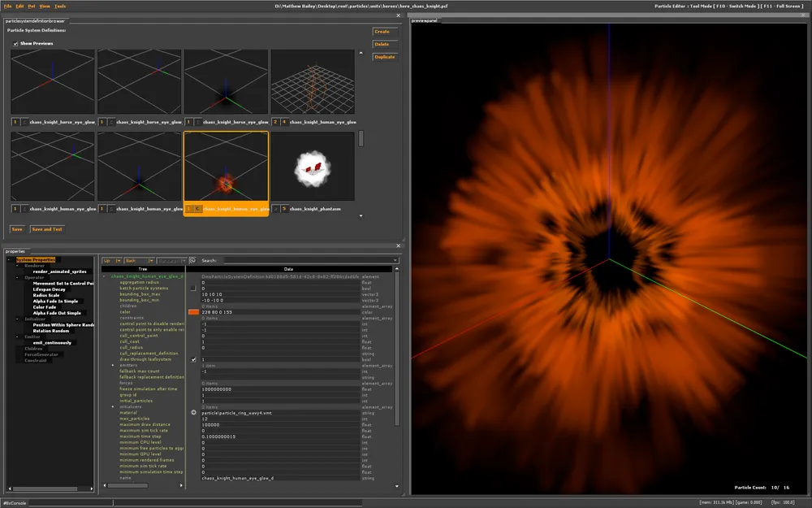
Task: Click the Duplicate button
Action: pos(384,57)
